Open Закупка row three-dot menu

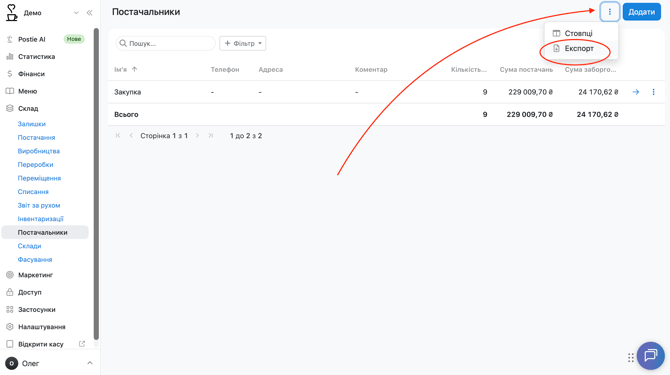tap(653, 92)
